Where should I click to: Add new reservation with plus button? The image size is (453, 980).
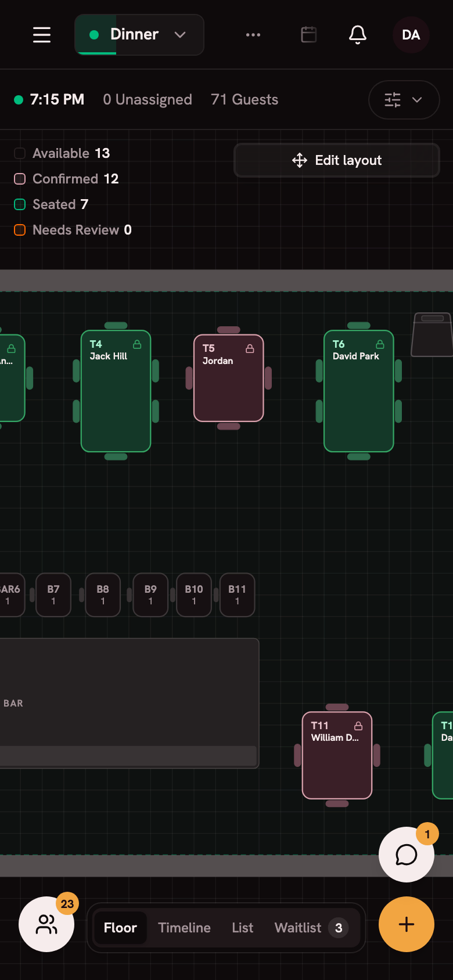pyautogui.click(x=407, y=924)
